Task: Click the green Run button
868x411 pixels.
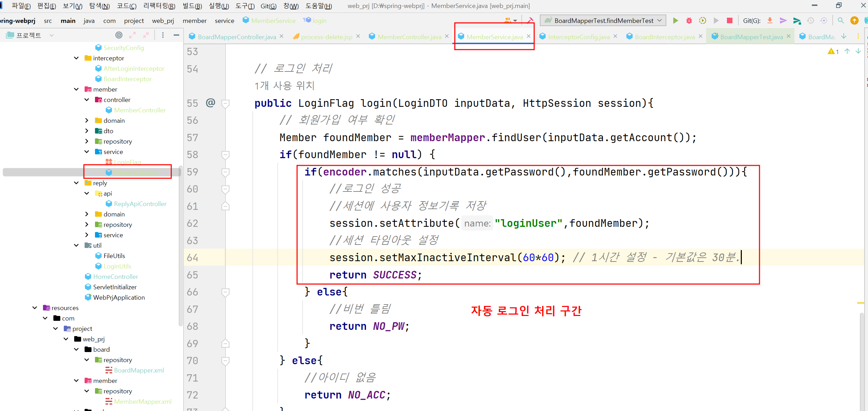Action: [675, 20]
